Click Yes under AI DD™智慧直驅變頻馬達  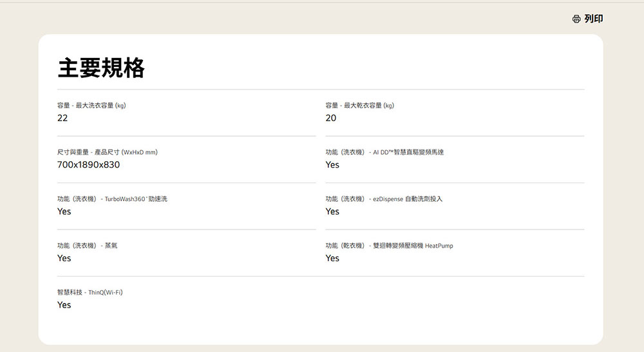[x=332, y=165]
